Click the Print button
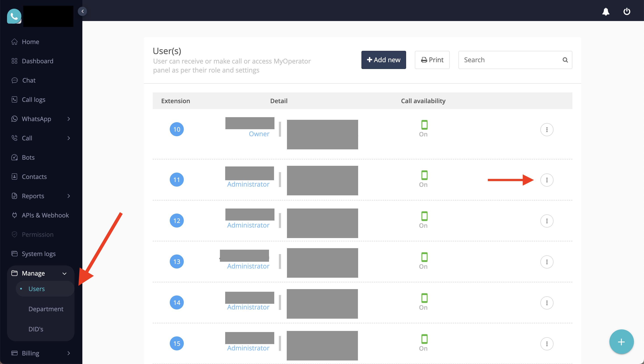This screenshot has height=364, width=644. point(432,60)
